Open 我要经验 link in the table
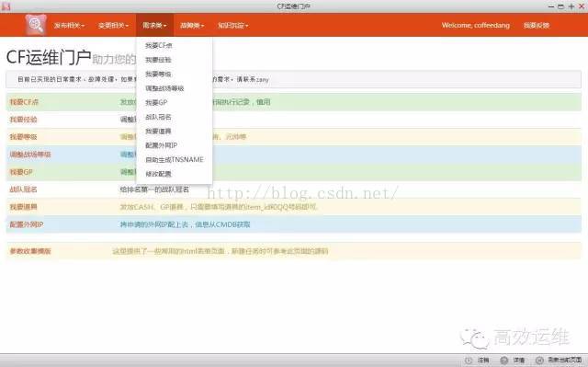This screenshot has height=367, width=588. click(23, 120)
